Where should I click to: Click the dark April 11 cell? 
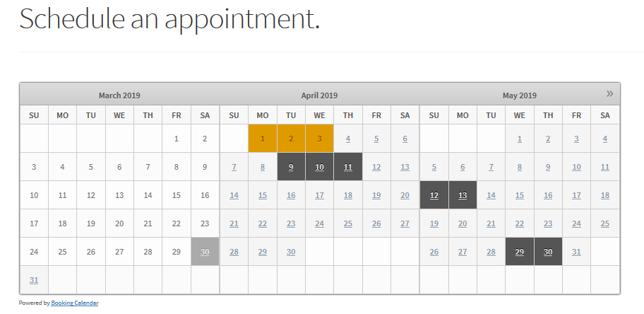coord(348,167)
